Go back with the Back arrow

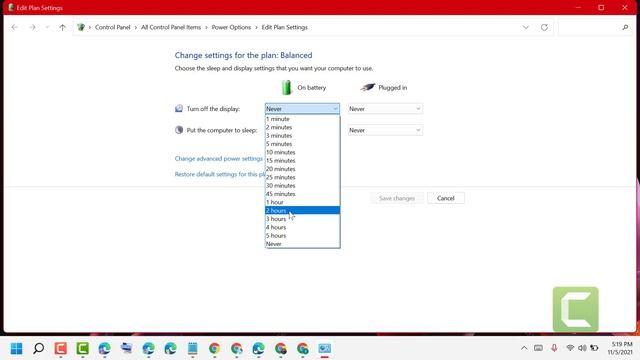[15, 27]
